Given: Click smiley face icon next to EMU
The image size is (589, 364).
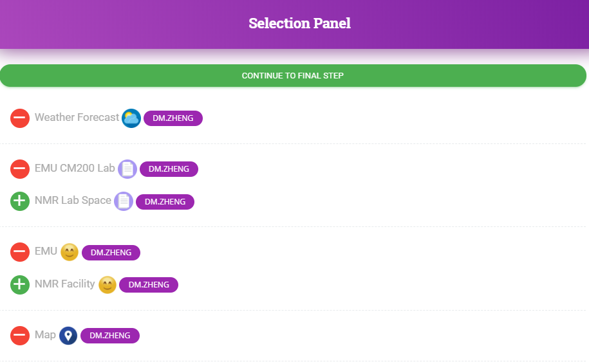Looking at the screenshot, I should [70, 252].
